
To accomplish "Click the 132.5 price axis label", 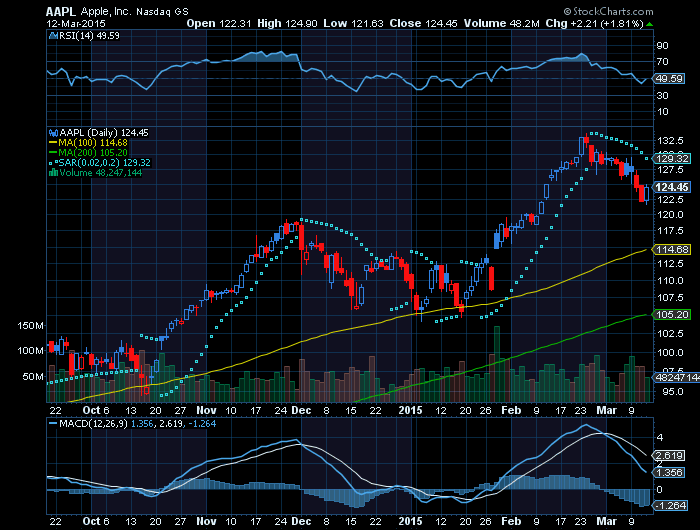I will [x=671, y=141].
